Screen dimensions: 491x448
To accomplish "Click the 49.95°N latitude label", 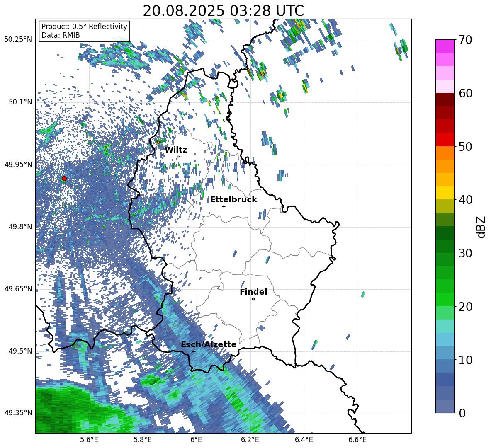I will pyautogui.click(x=18, y=165).
